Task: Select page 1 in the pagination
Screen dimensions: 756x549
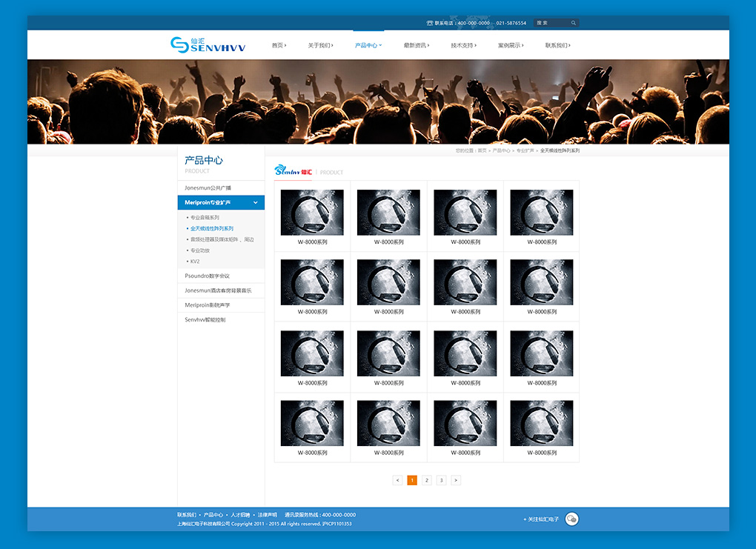Action: pos(412,480)
